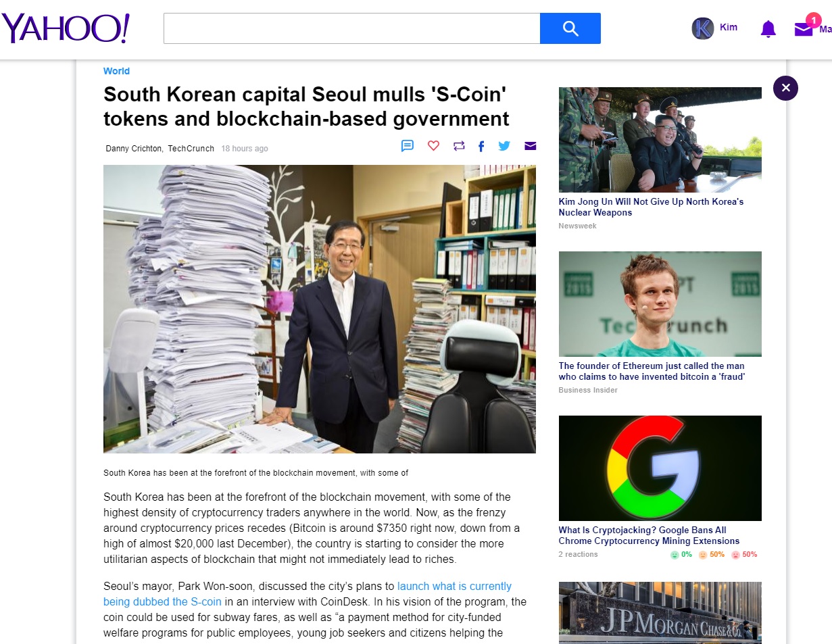The width and height of the screenshot is (832, 644).
Task: Like the article with heart icon
Action: [x=433, y=145]
